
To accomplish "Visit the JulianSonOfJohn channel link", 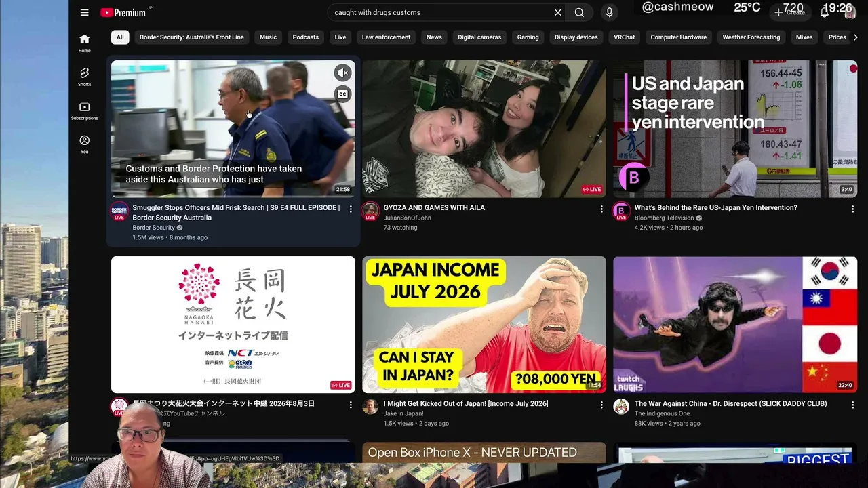I will pos(407,218).
